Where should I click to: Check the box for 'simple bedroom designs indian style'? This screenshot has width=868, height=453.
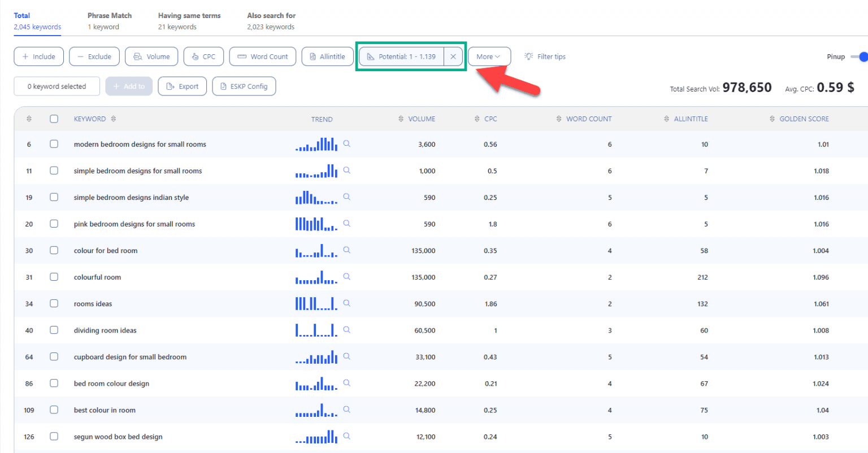tap(54, 197)
